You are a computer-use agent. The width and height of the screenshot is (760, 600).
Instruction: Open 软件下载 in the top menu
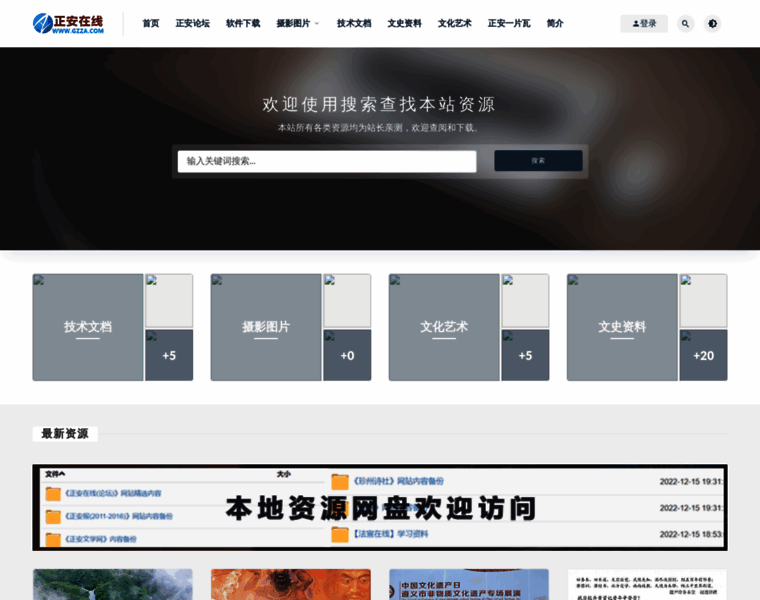coord(243,23)
